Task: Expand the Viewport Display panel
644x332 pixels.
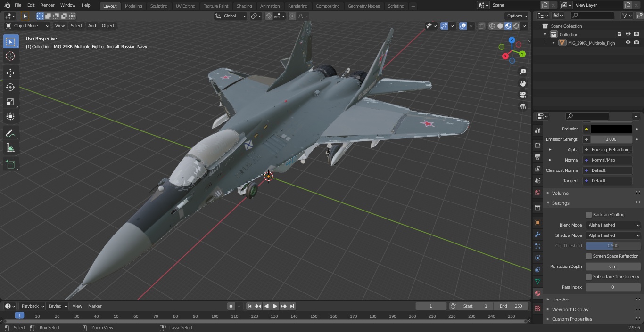Action: 570,309
